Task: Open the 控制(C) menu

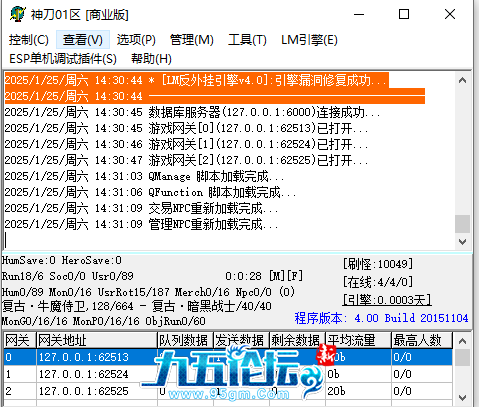Action: (29, 40)
